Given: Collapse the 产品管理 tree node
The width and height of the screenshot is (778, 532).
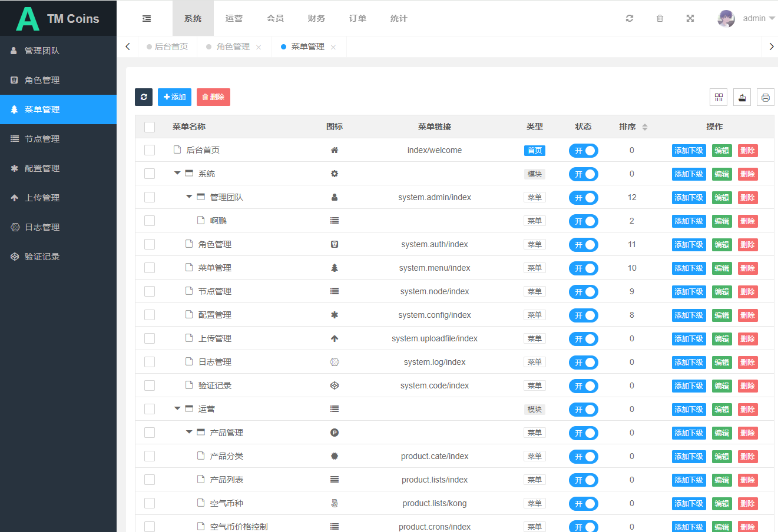Looking at the screenshot, I should [189, 433].
